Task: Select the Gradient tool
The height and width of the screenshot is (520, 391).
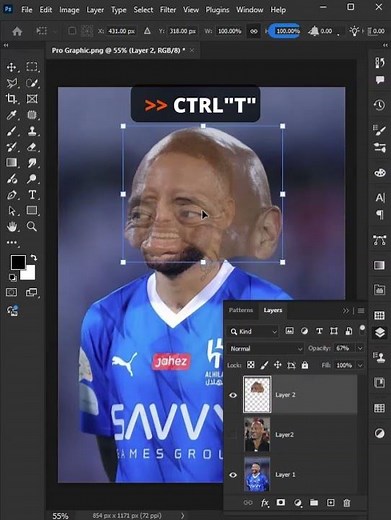Action: [12, 163]
